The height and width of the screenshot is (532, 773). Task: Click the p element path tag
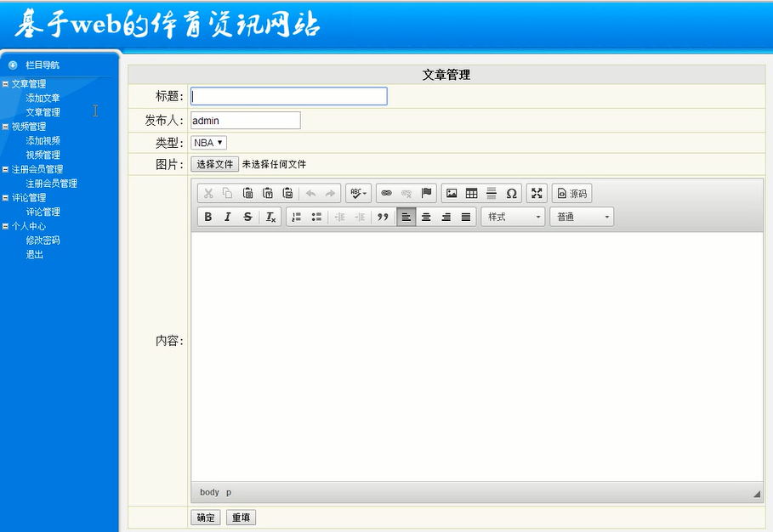(229, 492)
